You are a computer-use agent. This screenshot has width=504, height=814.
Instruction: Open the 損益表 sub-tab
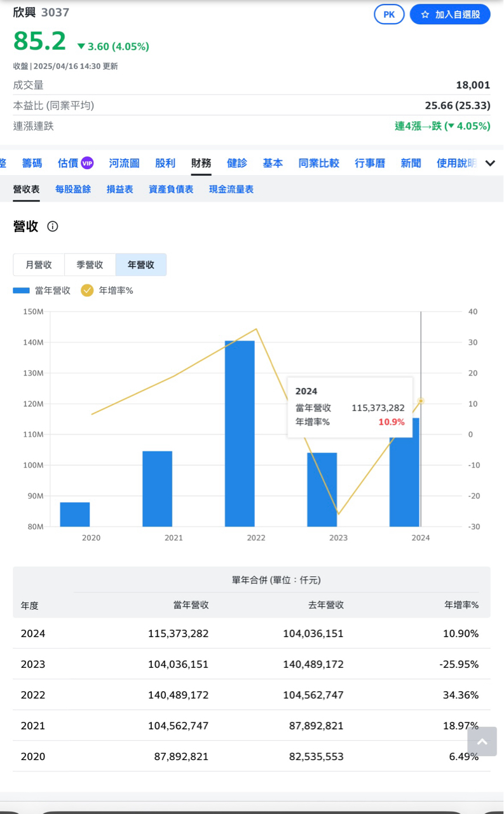[120, 190]
